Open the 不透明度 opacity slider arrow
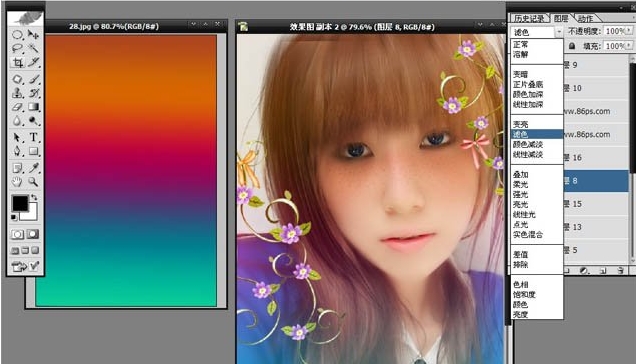This screenshot has width=636, height=364. 629,30
